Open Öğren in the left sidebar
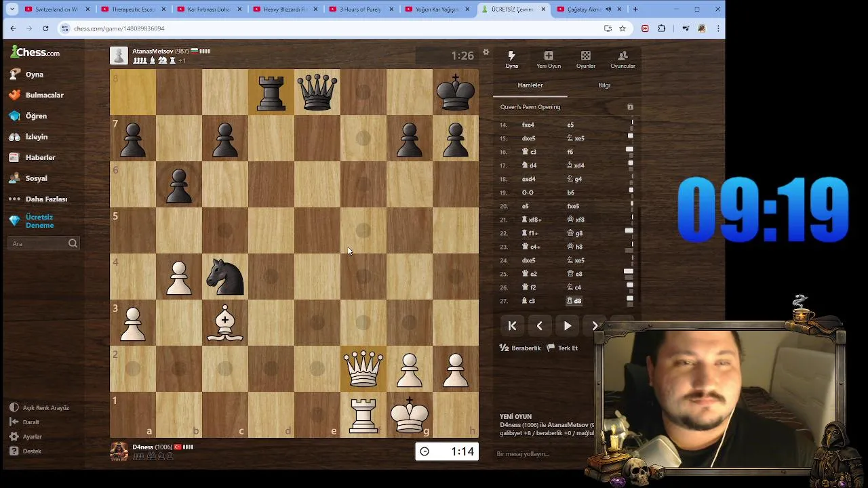 28,116
